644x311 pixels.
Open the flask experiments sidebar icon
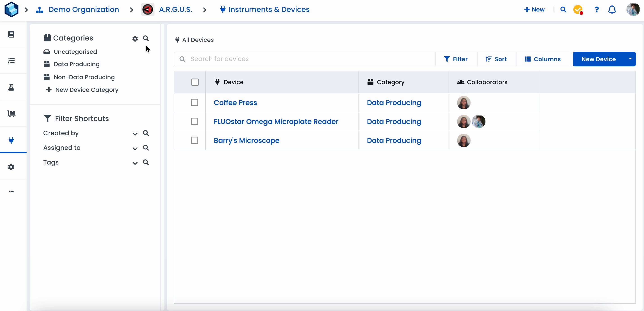tap(11, 87)
